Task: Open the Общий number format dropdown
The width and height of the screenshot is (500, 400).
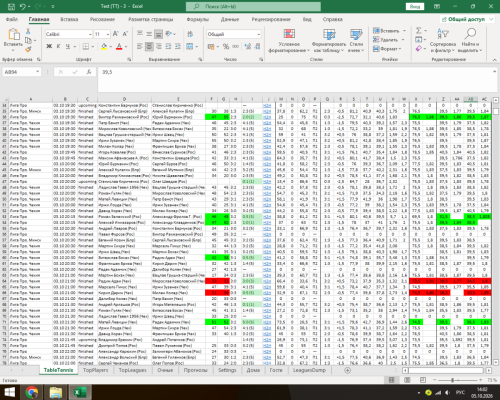Action: [259, 34]
